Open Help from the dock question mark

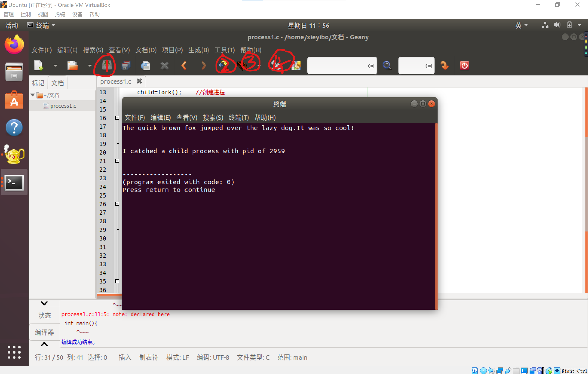[x=14, y=127]
